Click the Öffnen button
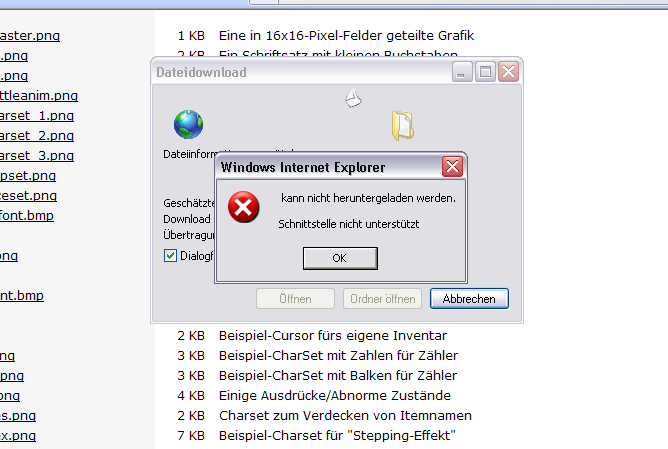This screenshot has height=449, width=668. coord(295,299)
